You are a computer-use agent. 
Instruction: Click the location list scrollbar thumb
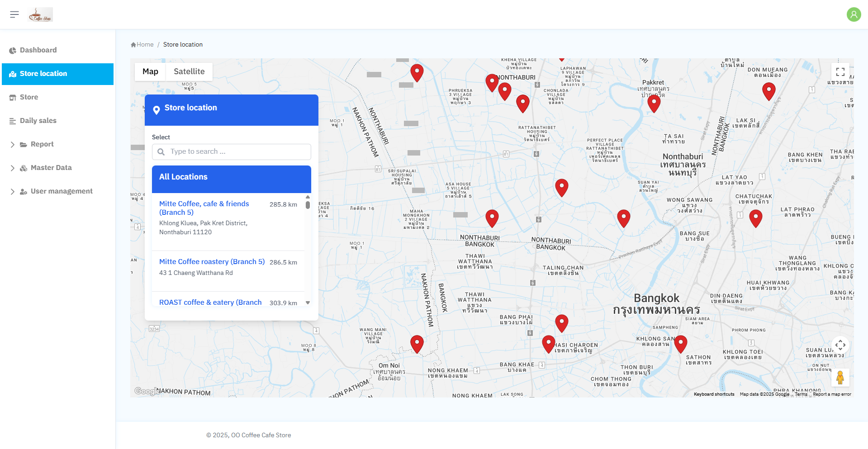pyautogui.click(x=308, y=205)
